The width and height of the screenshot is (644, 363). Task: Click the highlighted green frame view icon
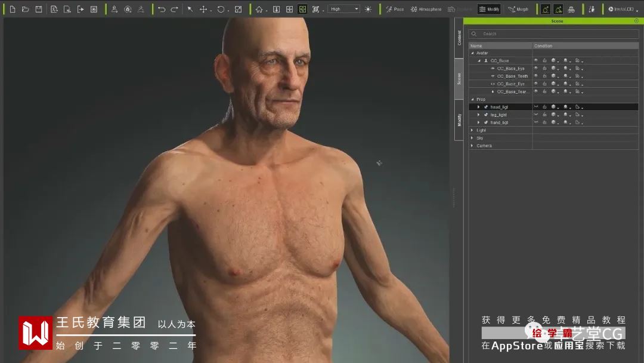[303, 9]
